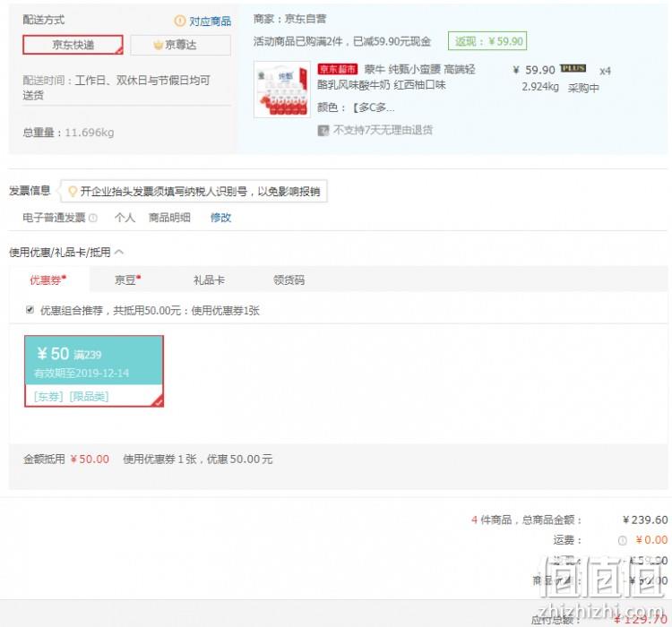Open 蒙牛 纯甄小蛮腰 product title
The width and height of the screenshot is (672, 627).
[x=396, y=77]
